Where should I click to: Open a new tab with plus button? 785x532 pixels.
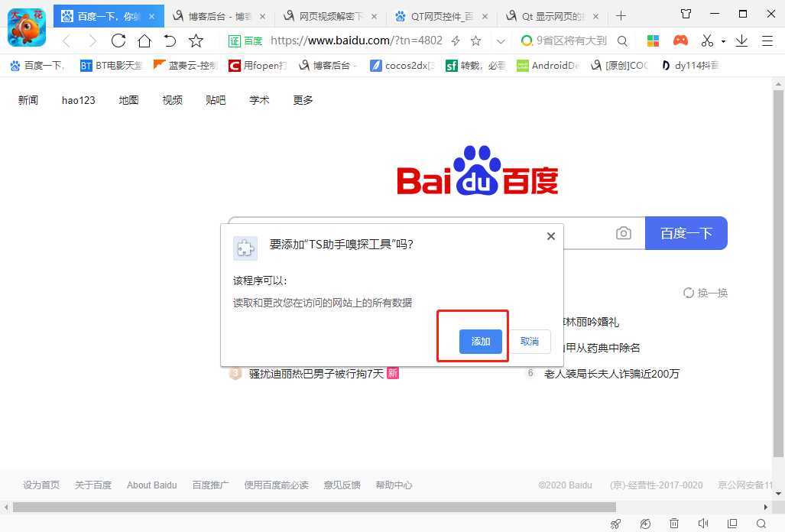(x=621, y=16)
